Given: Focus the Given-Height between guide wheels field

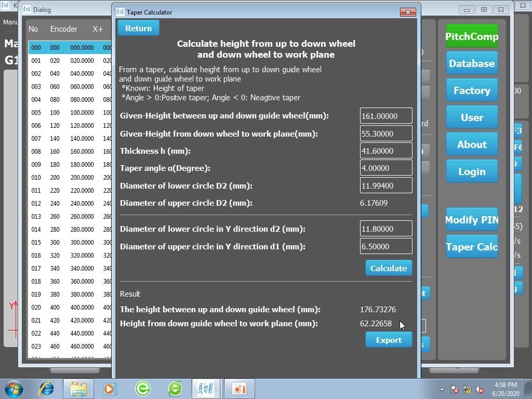Looking at the screenshot, I should tap(386, 116).
